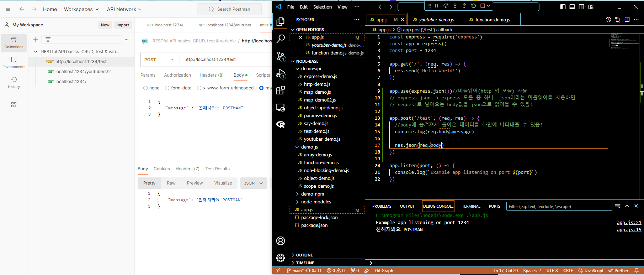
Task: Open Customize Layout icon in VS Code
Action: (591, 7)
